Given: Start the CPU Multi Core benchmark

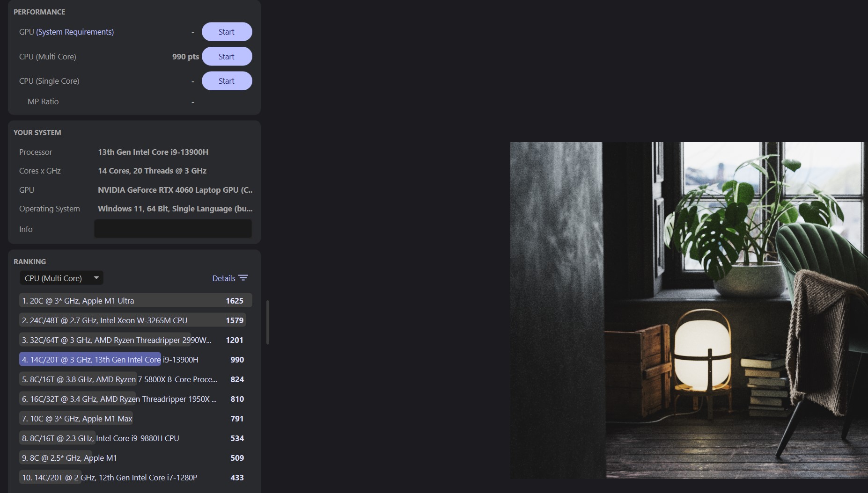Looking at the screenshot, I should [x=227, y=57].
